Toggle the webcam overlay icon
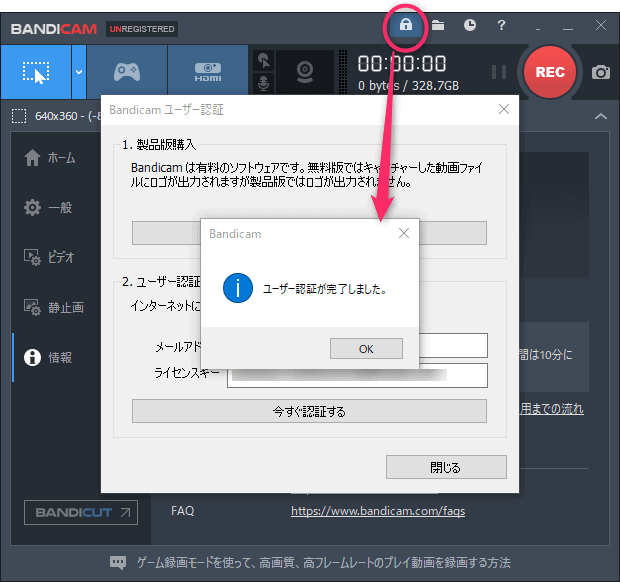Viewport: 620px width, 582px height. point(305,72)
